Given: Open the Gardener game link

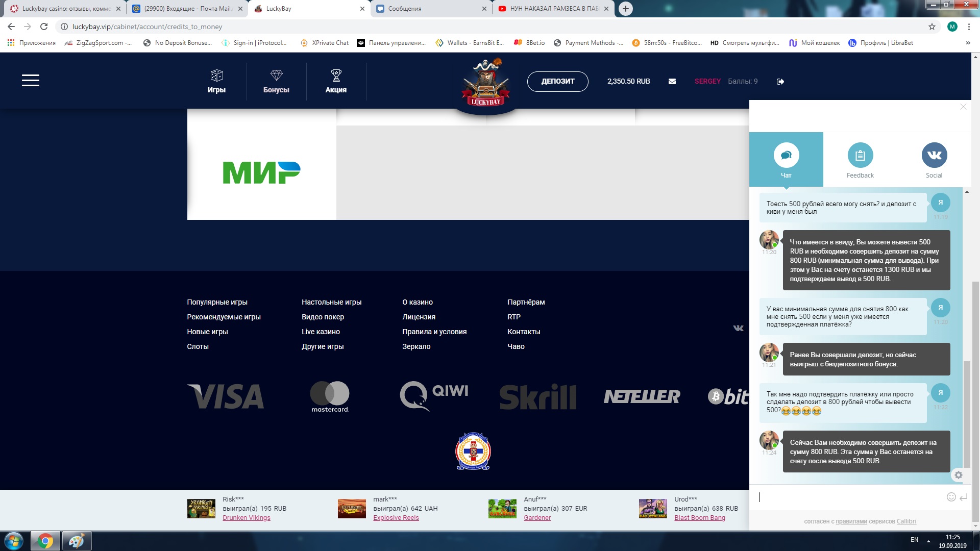Looking at the screenshot, I should coord(537,518).
